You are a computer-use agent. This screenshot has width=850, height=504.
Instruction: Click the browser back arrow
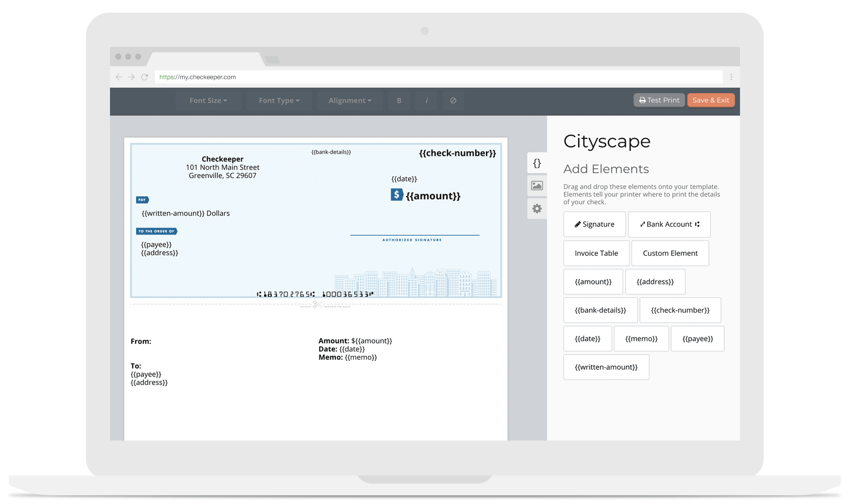[119, 76]
